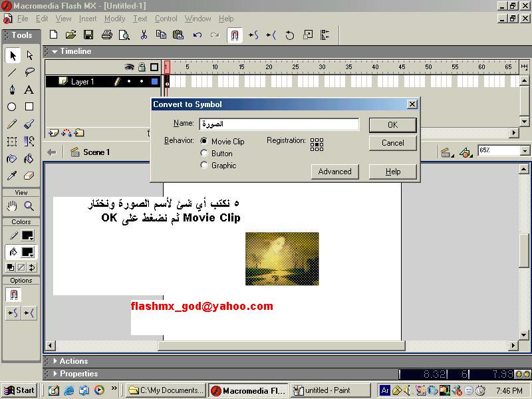Select the Pen tool
532x399 pixels.
[12, 90]
